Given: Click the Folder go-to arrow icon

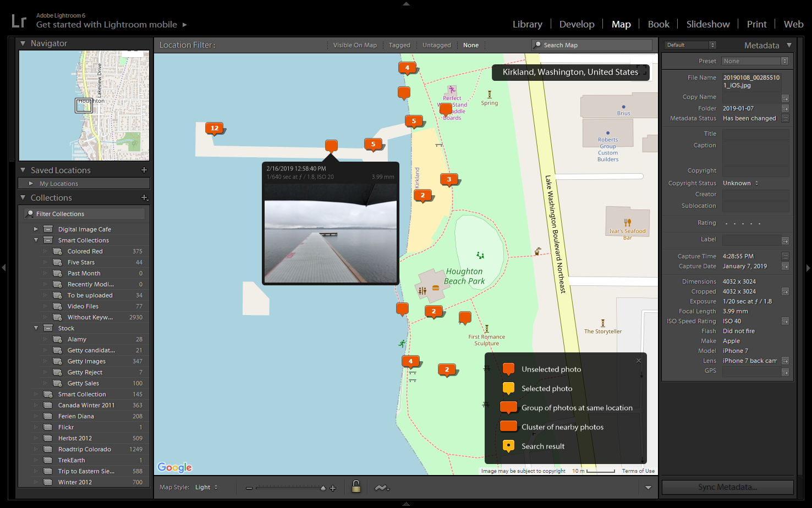Looking at the screenshot, I should (x=785, y=108).
